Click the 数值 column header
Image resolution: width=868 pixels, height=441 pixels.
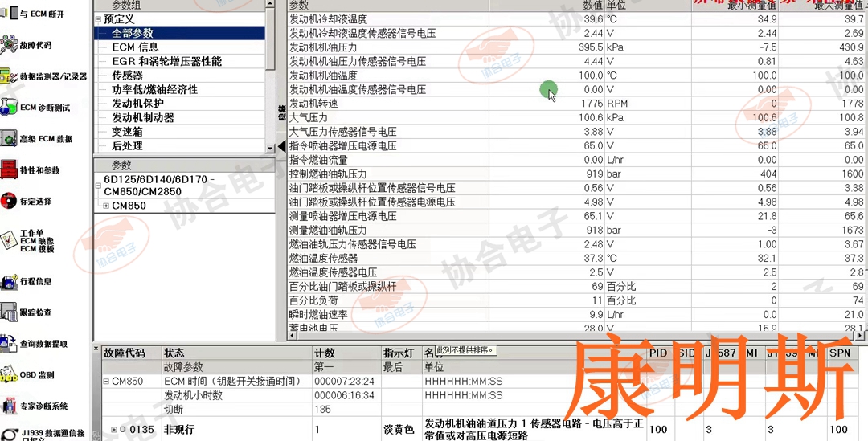pyautogui.click(x=547, y=5)
